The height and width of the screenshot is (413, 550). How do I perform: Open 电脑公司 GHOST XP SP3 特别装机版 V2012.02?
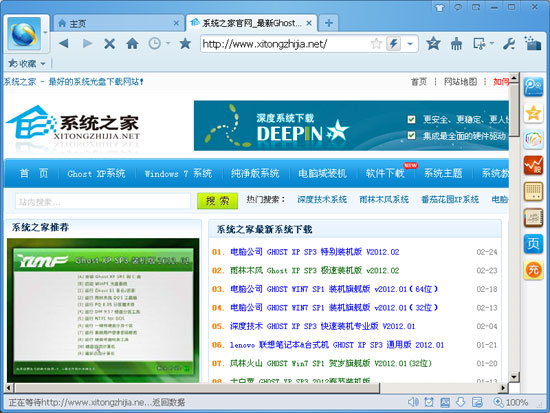(x=315, y=252)
